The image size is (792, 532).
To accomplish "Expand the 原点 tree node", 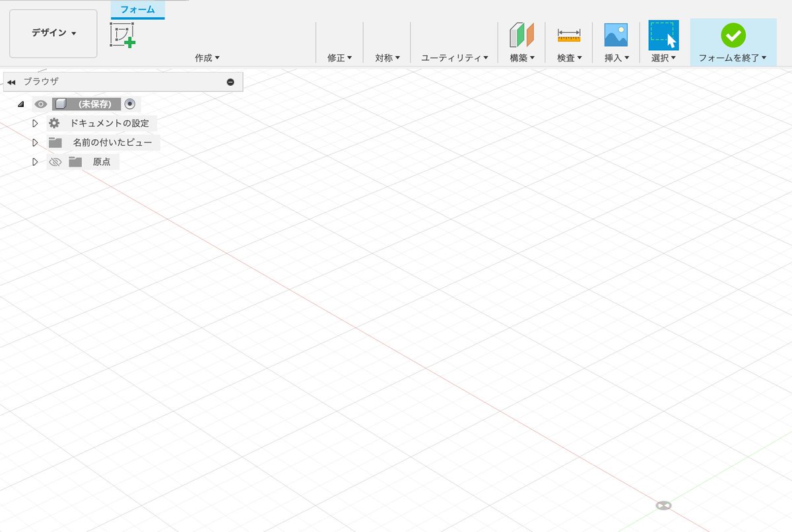I will pyautogui.click(x=36, y=162).
